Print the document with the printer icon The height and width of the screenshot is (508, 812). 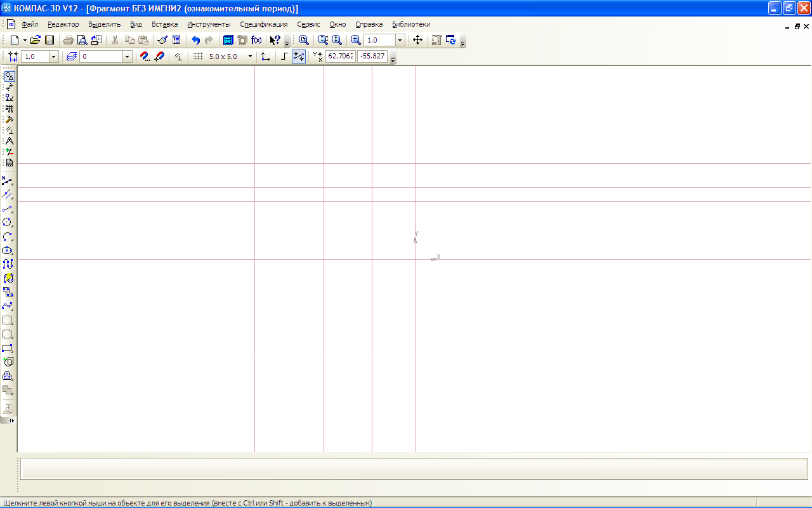pyautogui.click(x=69, y=40)
